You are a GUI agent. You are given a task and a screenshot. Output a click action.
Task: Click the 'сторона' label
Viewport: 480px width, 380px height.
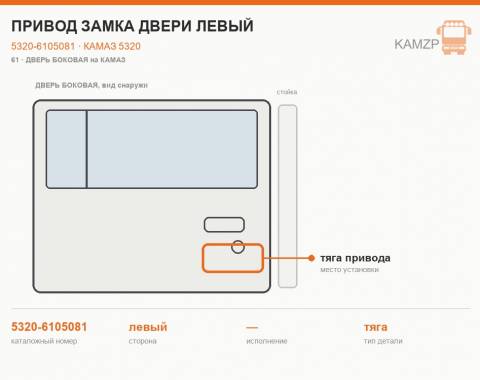tap(143, 341)
